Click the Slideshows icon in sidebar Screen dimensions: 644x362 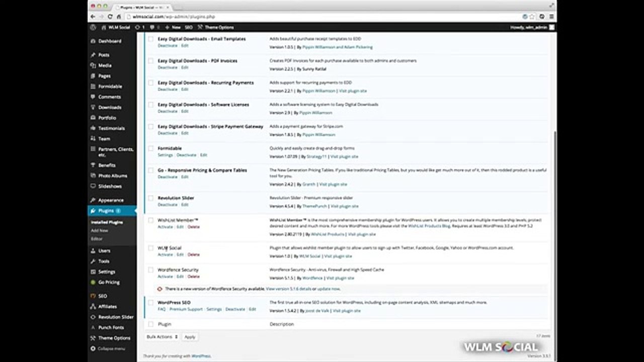(93, 186)
